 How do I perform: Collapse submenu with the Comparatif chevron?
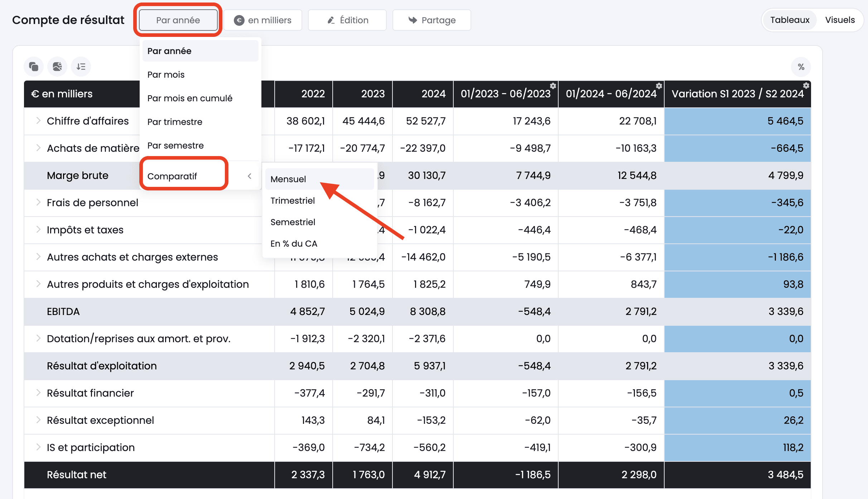point(250,176)
